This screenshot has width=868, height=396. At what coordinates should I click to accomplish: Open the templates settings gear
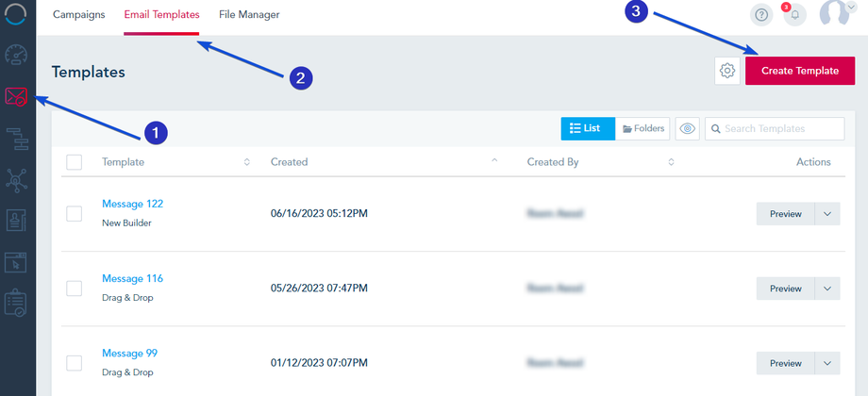point(727,71)
